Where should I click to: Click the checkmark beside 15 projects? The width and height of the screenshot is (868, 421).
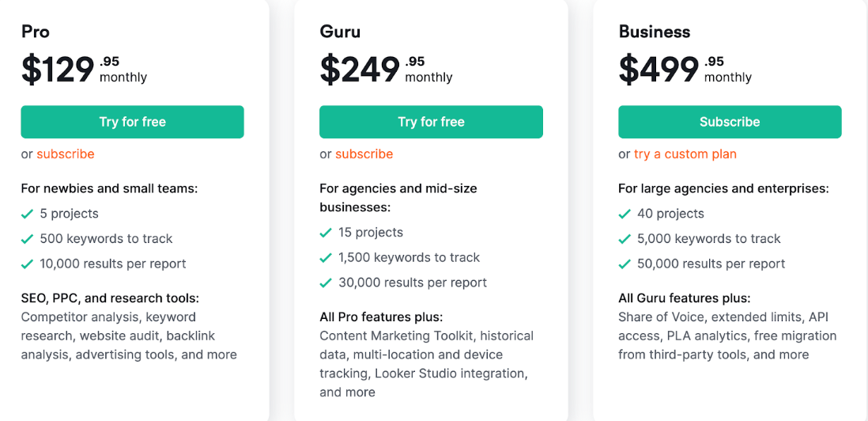[326, 233]
